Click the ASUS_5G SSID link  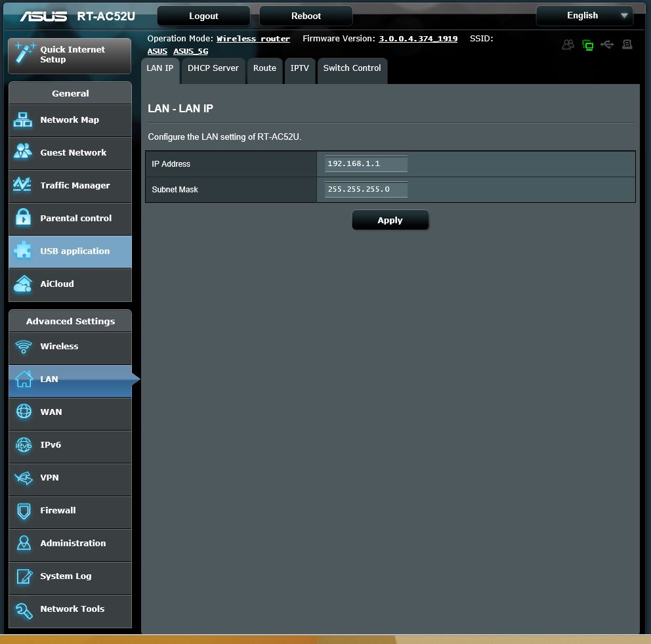point(190,51)
